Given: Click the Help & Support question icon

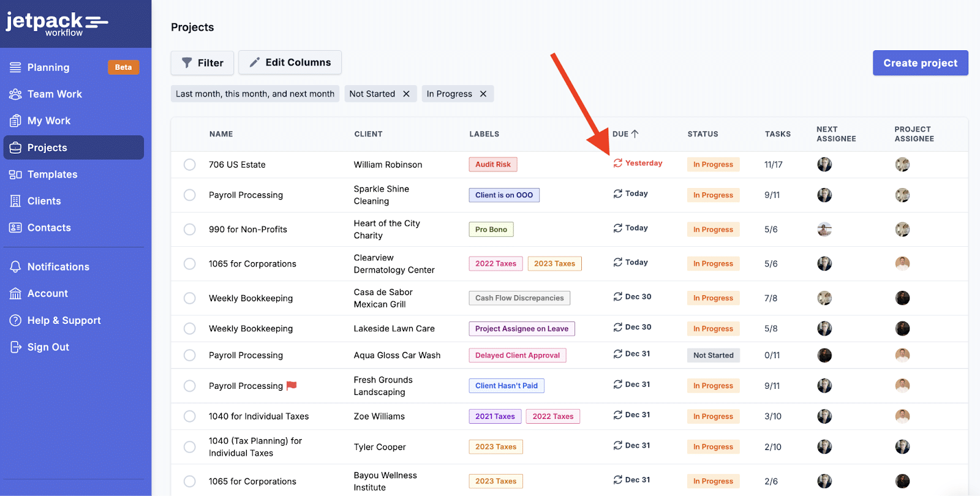Looking at the screenshot, I should (x=15, y=320).
